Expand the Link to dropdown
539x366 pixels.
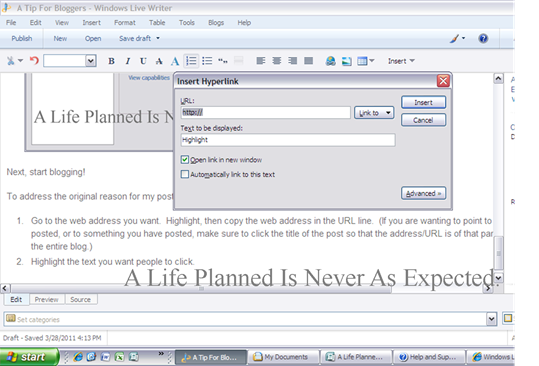point(374,113)
